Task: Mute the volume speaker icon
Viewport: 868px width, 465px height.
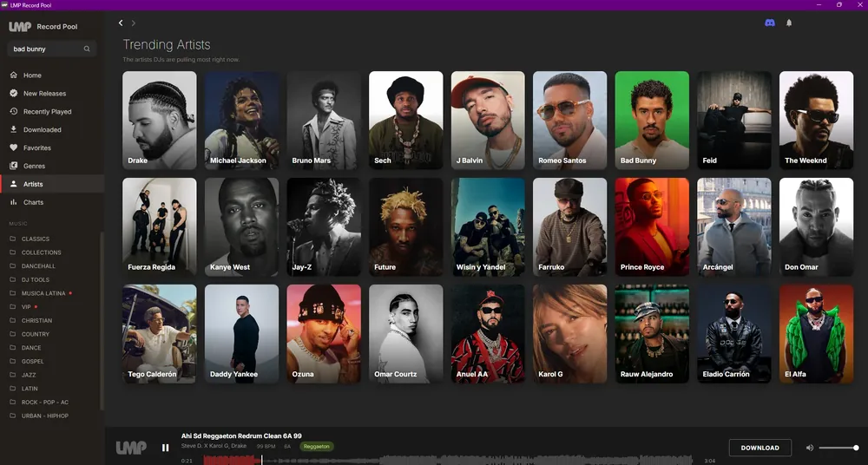Action: pos(809,448)
